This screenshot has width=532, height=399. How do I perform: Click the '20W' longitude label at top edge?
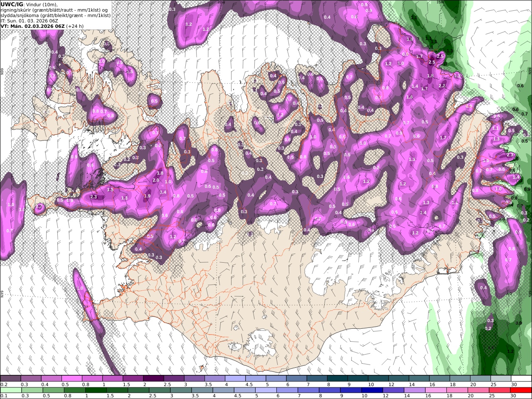[222, 2]
